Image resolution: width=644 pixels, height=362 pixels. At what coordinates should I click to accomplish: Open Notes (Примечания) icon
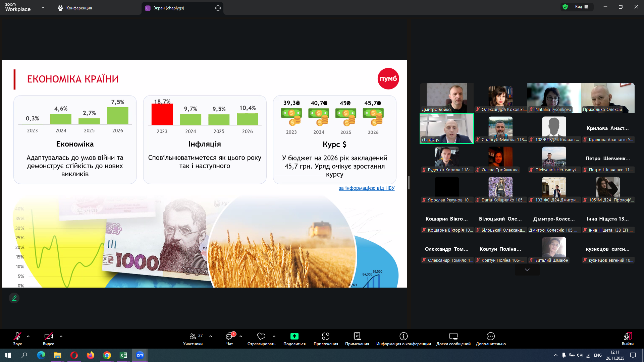[357, 336]
